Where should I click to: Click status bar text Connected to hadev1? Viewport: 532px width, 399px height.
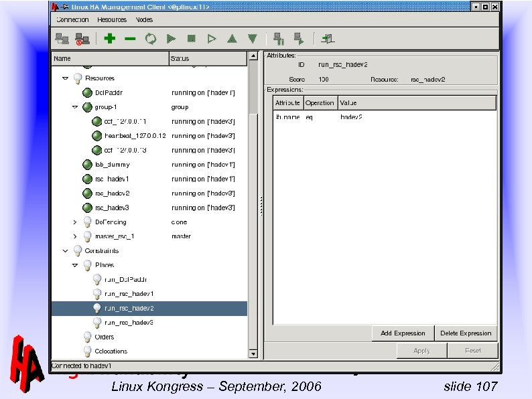(81, 366)
